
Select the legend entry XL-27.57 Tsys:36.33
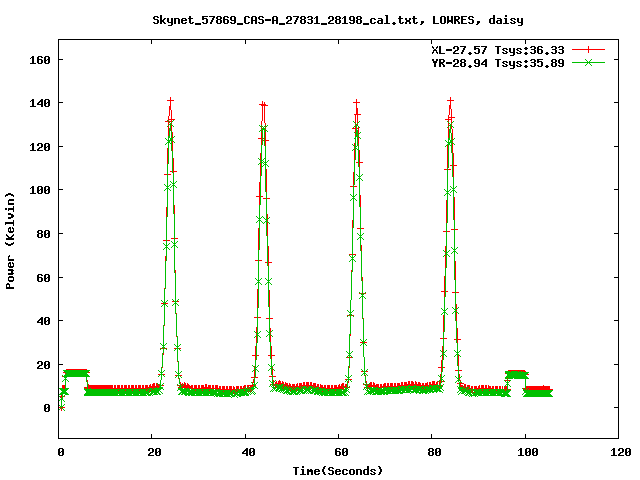tap(498, 50)
